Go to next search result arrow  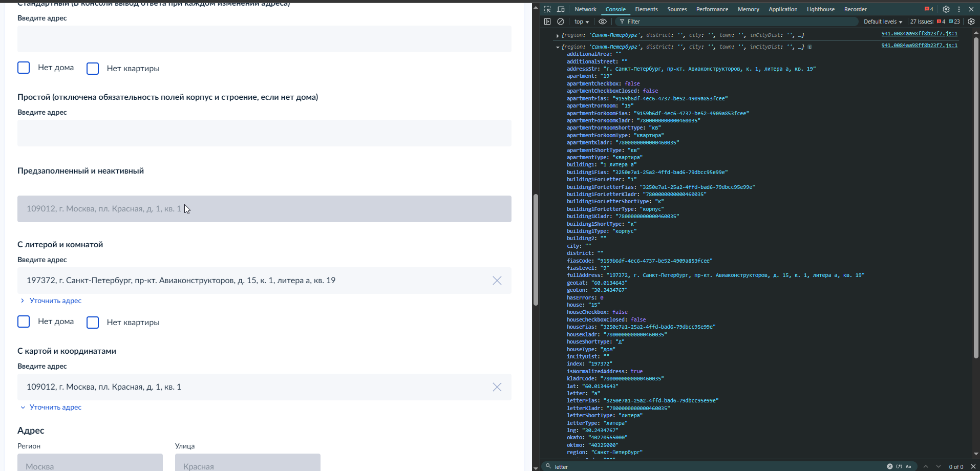coord(939,466)
